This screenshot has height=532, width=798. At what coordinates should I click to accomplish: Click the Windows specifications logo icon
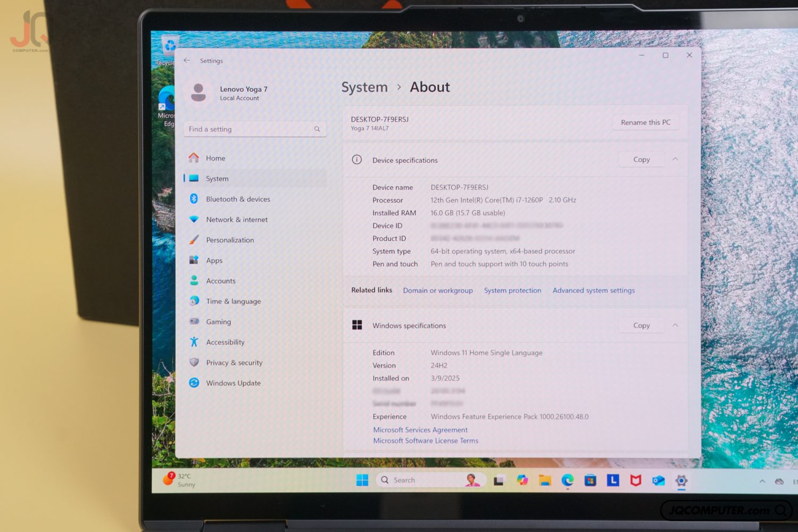357,325
